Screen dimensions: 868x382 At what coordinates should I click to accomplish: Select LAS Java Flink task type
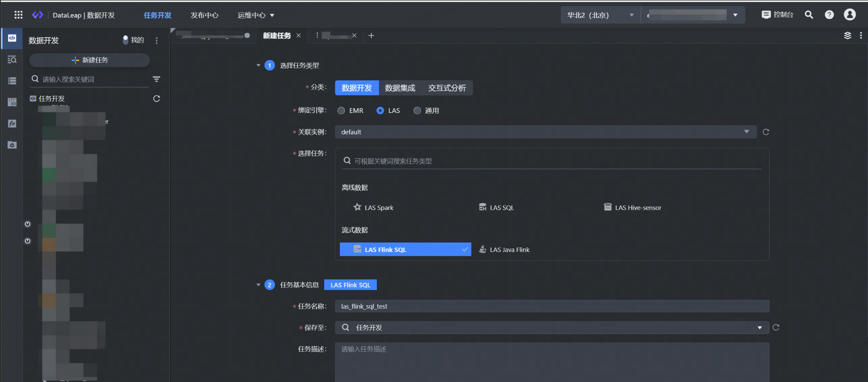[x=504, y=250]
